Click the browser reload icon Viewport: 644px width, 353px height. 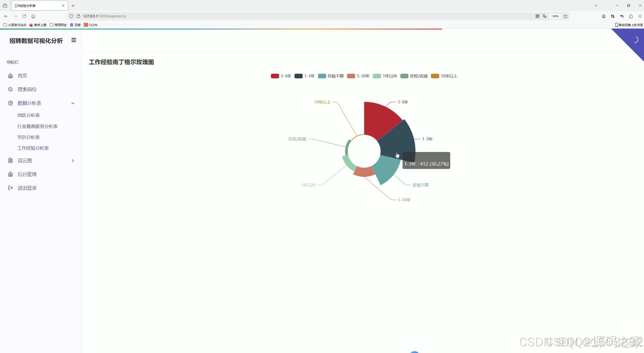pos(24,16)
